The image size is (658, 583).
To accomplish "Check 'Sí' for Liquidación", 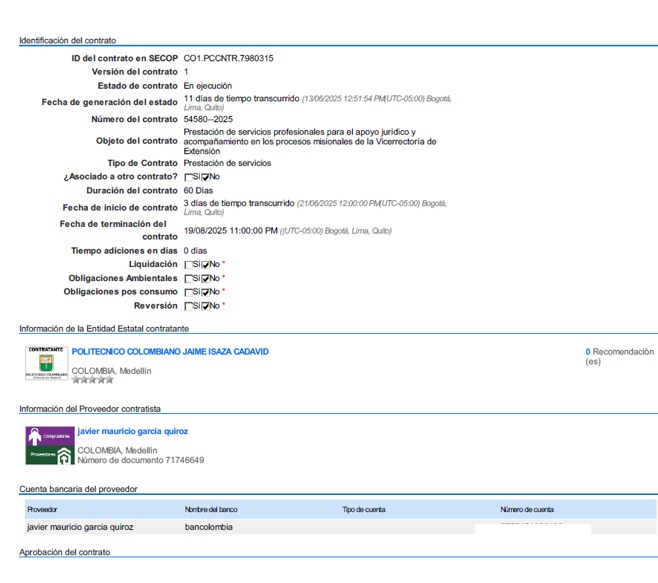I will pos(188,264).
